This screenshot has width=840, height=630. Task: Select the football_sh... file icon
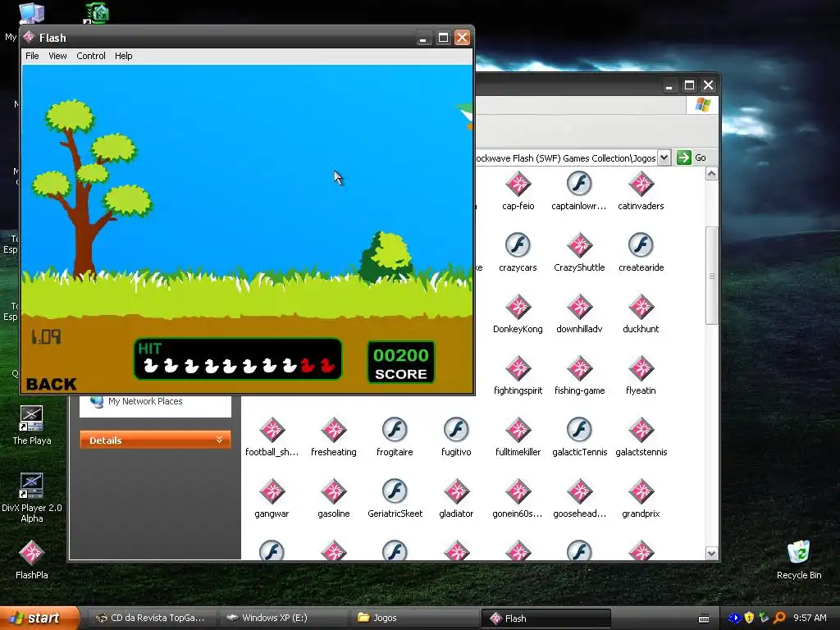coord(272,430)
